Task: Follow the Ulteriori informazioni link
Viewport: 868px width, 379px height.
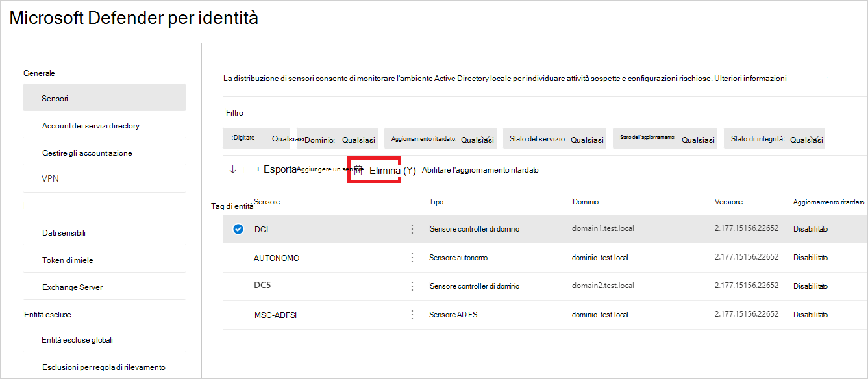Action: click(750, 79)
